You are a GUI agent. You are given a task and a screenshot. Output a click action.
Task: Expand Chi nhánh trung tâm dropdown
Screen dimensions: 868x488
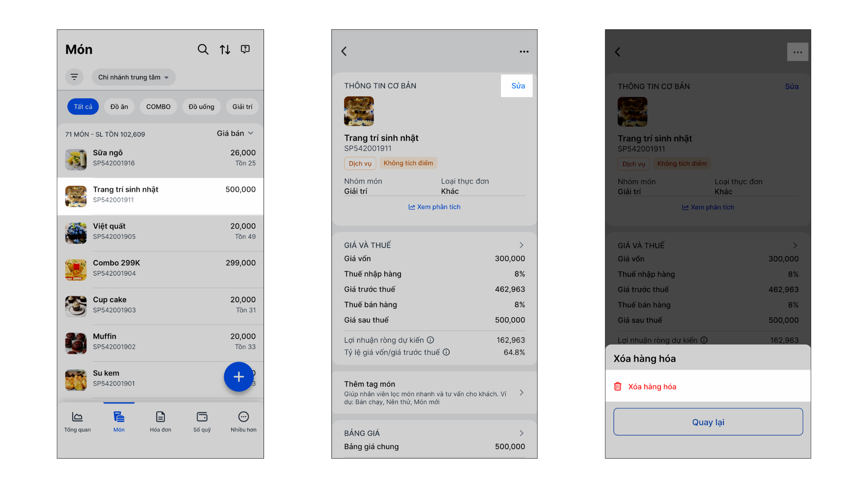point(134,77)
